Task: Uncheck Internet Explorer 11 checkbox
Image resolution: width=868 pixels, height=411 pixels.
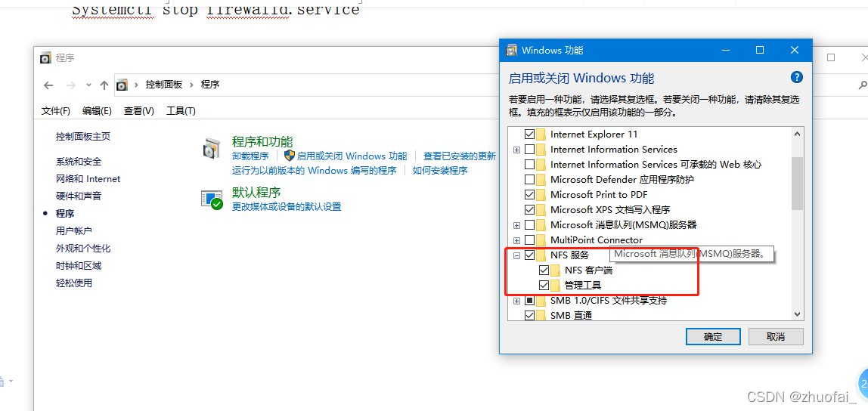Action: point(530,134)
